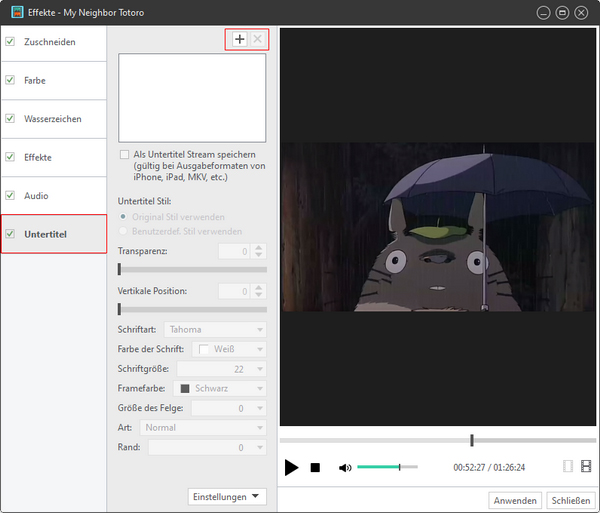The width and height of the screenshot is (600, 513).
Task: Click the 00:52:27 / 01:26:24 time display
Action: tap(489, 467)
